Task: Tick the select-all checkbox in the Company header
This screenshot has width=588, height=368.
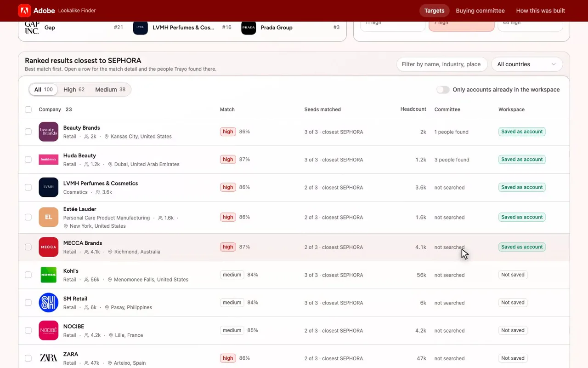Action: 28,109
